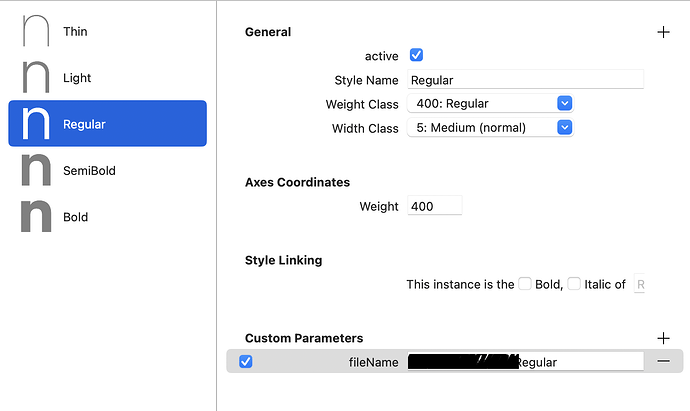Uncheck the active checkbox
The image size is (690, 411).
417,55
